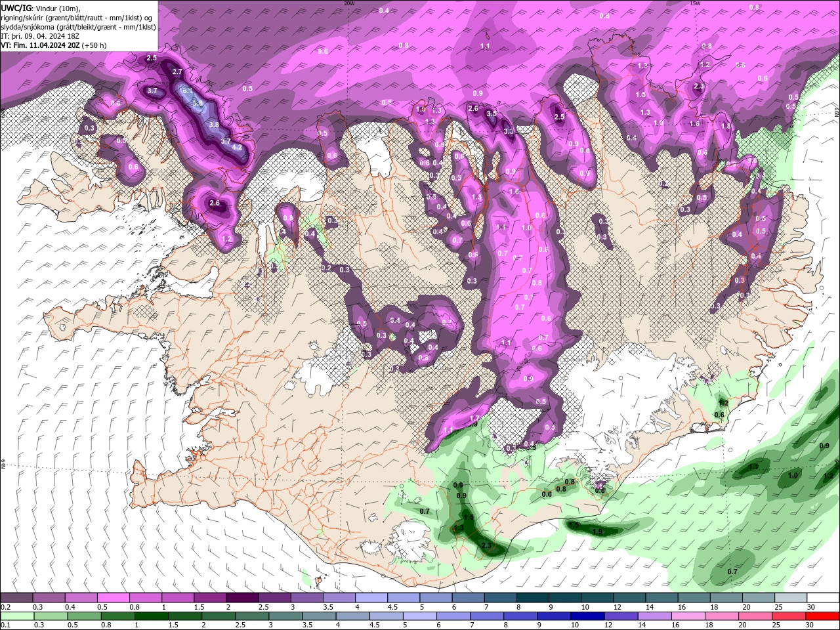Image resolution: width=840 pixels, height=630 pixels.
Task: Pick the deep blue rain swatch between 10 and 12
Action: point(587,616)
